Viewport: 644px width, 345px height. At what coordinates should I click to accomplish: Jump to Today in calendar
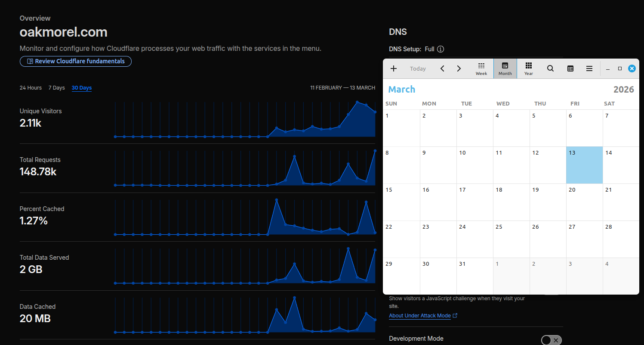tap(418, 68)
